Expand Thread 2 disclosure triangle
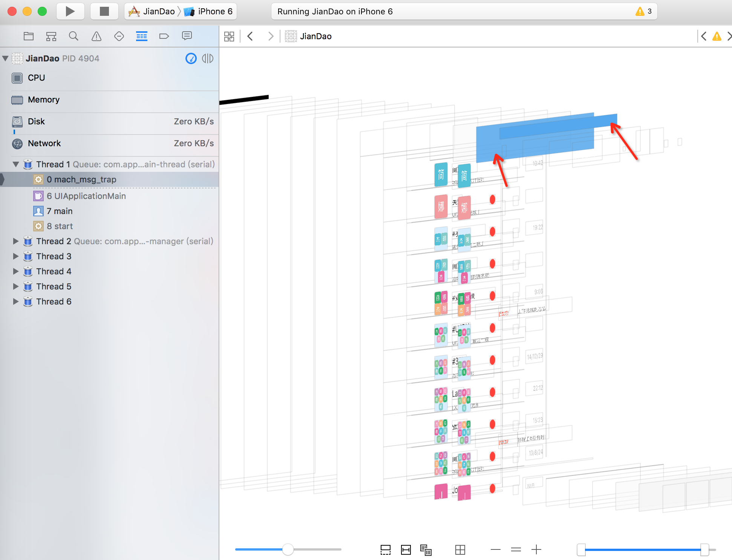 point(16,241)
